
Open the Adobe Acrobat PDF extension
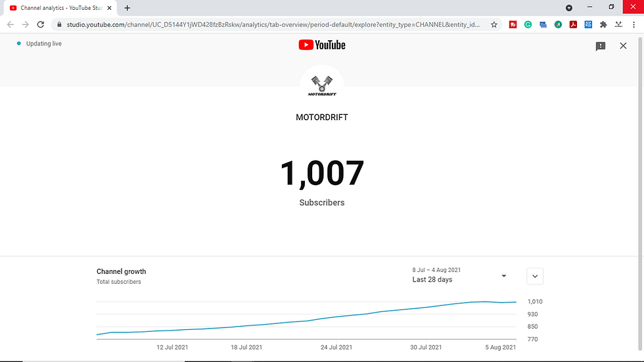[x=573, y=24]
